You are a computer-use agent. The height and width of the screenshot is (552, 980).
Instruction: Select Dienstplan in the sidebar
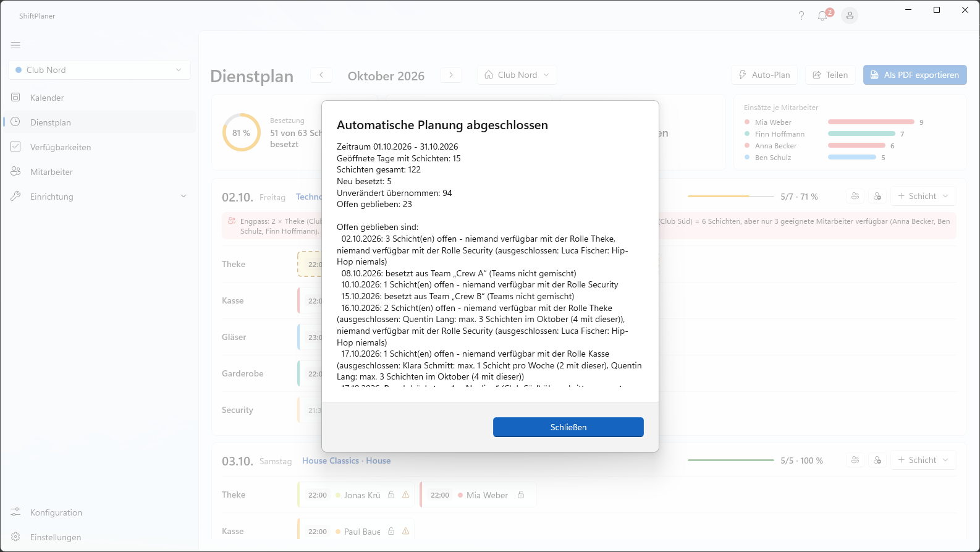pyautogui.click(x=99, y=122)
